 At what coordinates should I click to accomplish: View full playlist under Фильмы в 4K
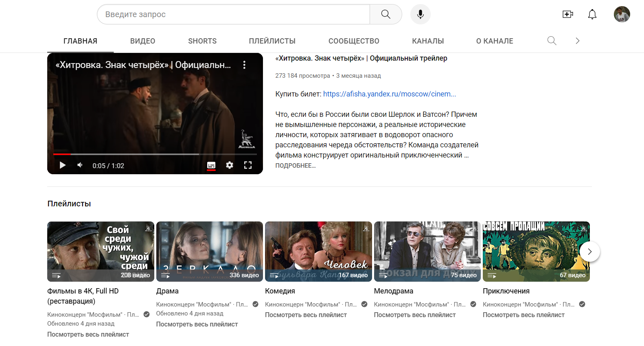coord(88,334)
